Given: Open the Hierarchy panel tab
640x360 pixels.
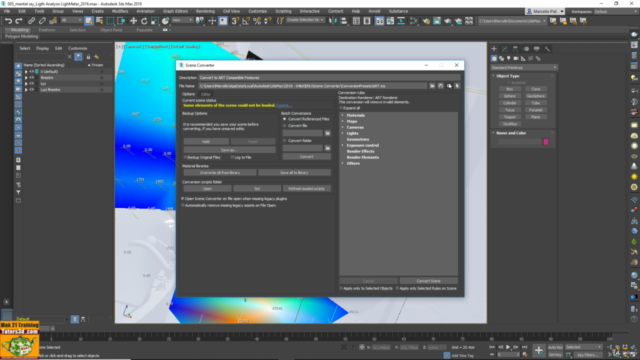Looking at the screenshot, I should pyautogui.click(x=516, y=49).
